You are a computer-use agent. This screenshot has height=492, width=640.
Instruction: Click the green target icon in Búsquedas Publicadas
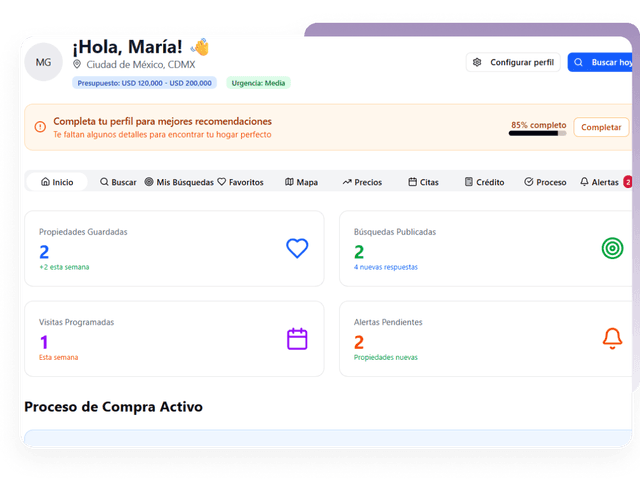tap(612, 248)
